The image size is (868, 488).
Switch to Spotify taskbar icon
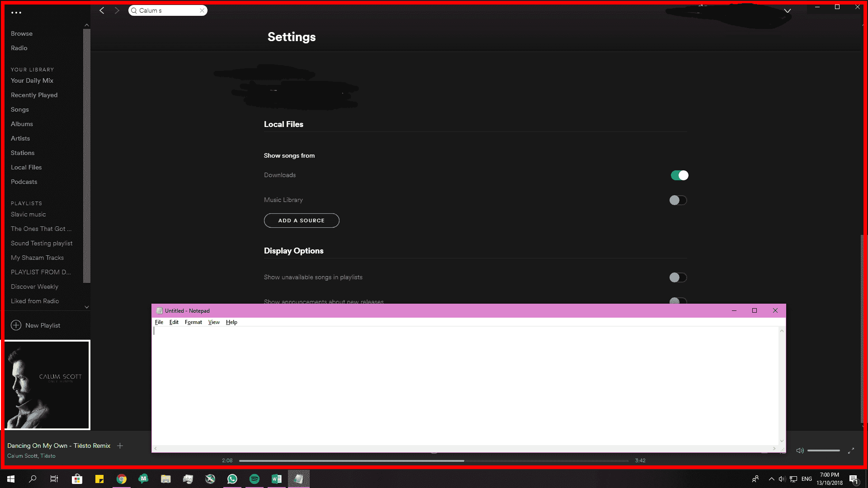pos(255,479)
